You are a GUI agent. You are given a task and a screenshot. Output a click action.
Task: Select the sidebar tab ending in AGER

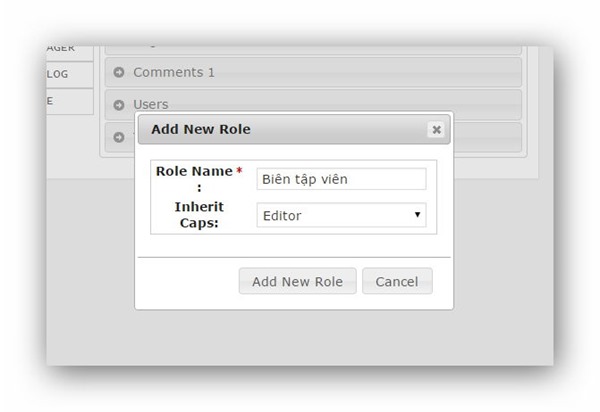click(x=69, y=49)
